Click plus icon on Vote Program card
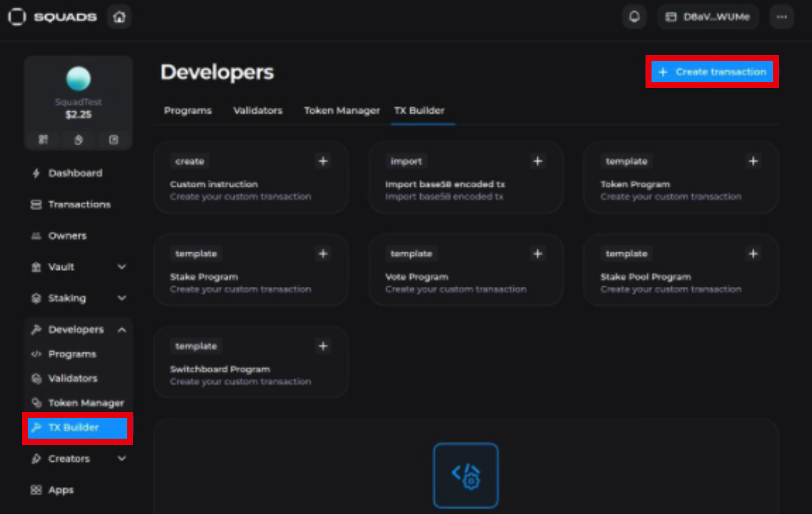 click(x=538, y=254)
